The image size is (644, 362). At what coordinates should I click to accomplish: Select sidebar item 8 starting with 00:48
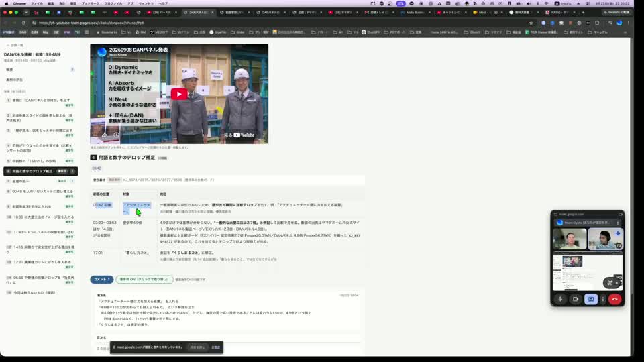pyautogui.click(x=40, y=194)
